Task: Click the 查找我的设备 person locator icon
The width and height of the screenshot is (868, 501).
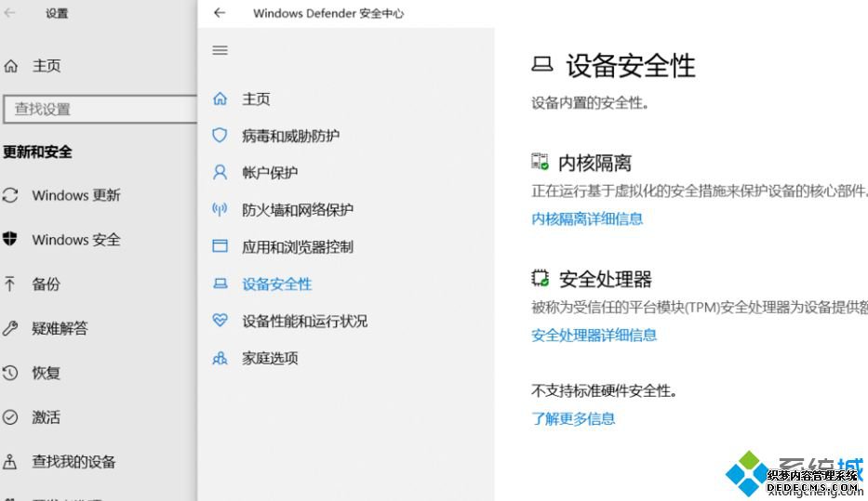Action: coord(9,461)
